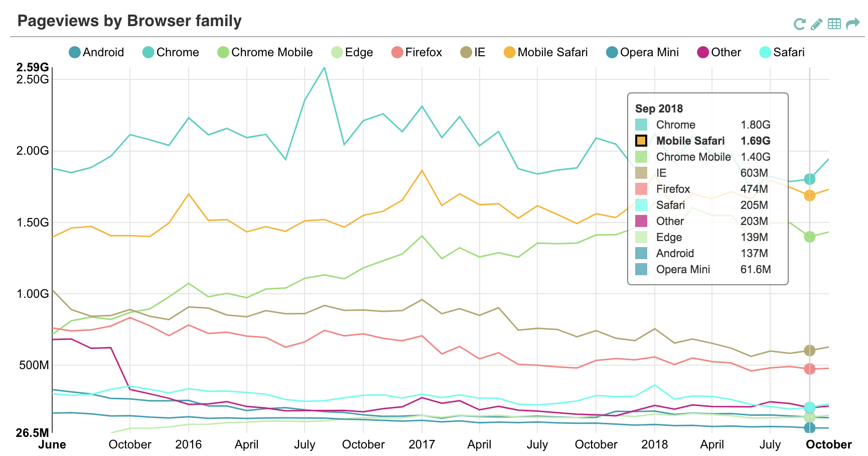The width and height of the screenshot is (868, 456).
Task: Click the Chrome data point for Sep 2018
Action: 809,179
